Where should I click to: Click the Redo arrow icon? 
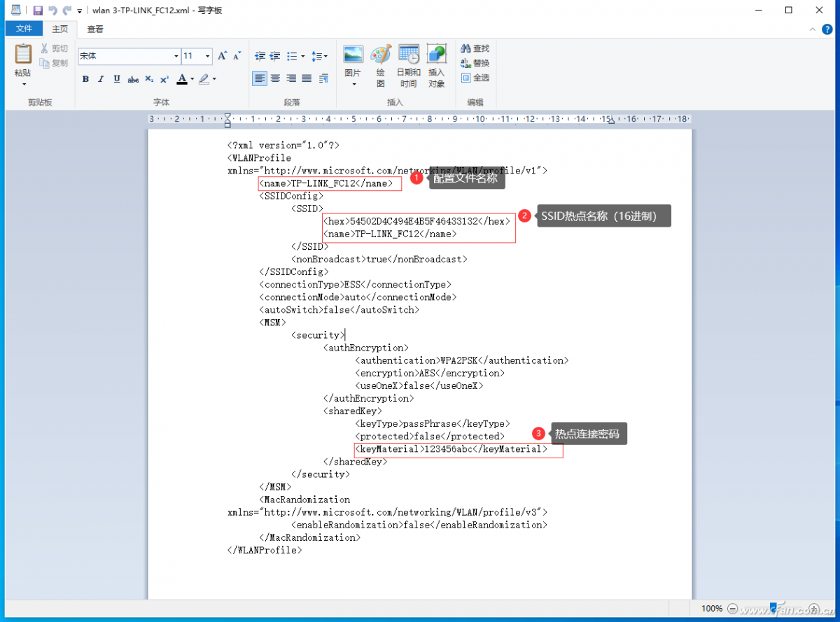point(67,10)
